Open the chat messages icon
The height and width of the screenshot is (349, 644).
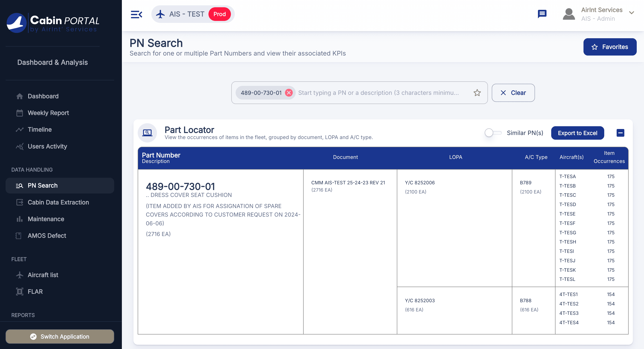pyautogui.click(x=542, y=14)
